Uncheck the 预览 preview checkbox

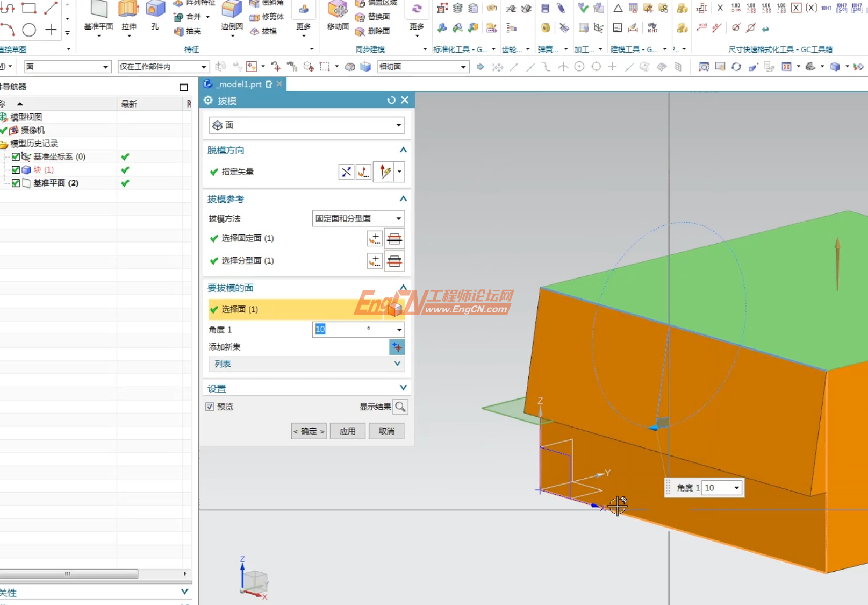tap(210, 407)
